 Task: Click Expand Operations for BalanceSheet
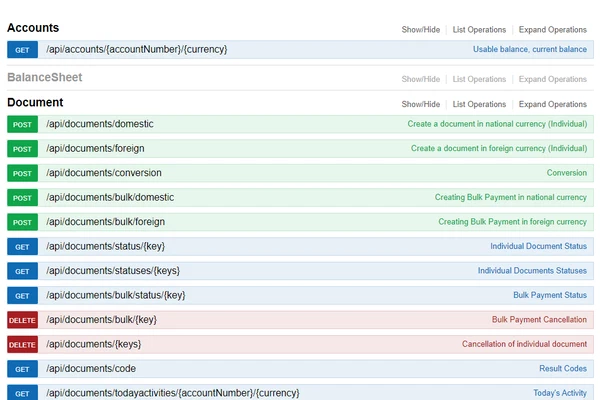click(x=553, y=79)
